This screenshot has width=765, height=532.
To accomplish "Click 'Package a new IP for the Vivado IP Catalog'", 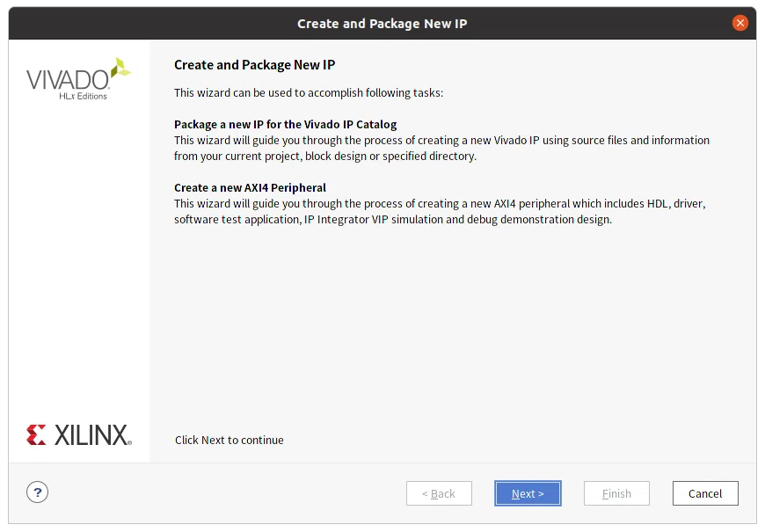I will click(x=286, y=125).
